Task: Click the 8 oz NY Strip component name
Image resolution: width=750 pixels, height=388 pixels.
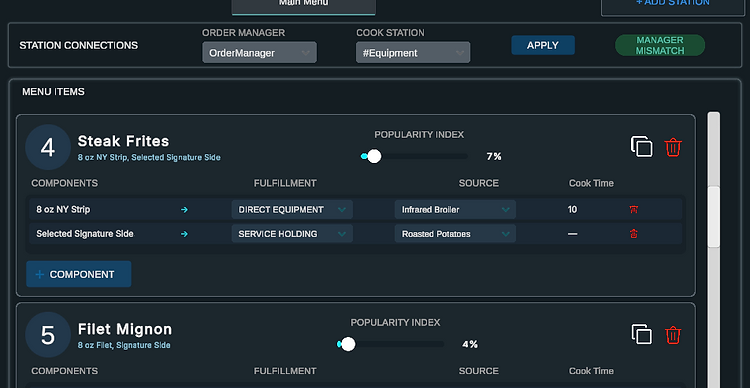Action: pyautogui.click(x=63, y=210)
